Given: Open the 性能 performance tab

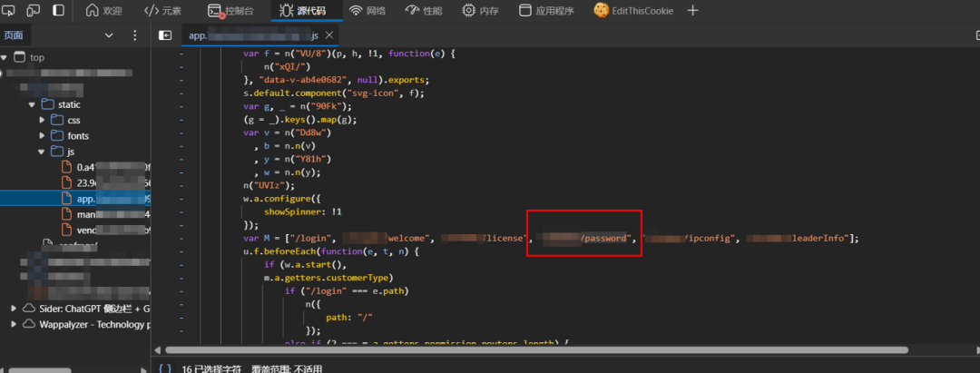Looking at the screenshot, I should coord(425,11).
